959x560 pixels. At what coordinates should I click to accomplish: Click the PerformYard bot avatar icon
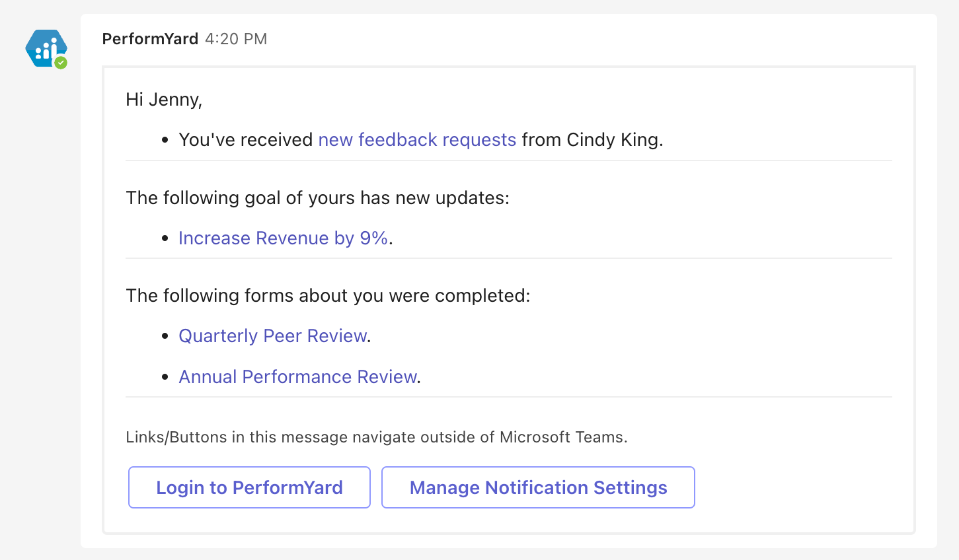(45, 48)
